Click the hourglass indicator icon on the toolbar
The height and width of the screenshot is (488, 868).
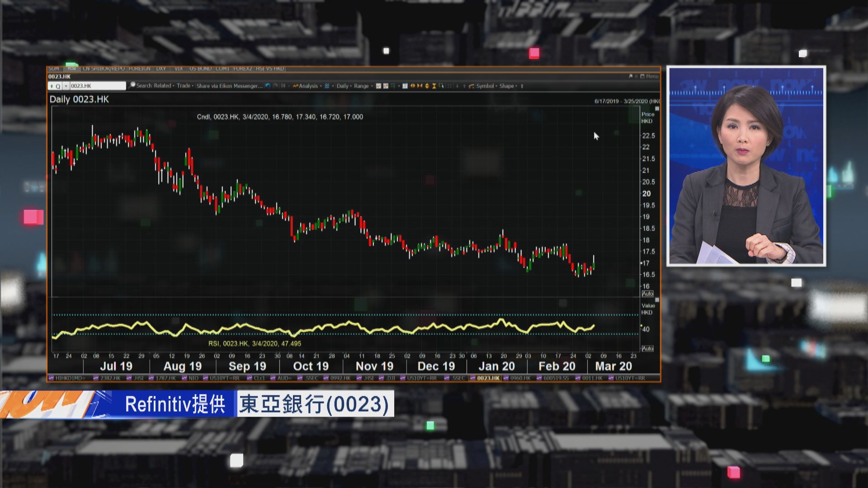pyautogui.click(x=434, y=86)
